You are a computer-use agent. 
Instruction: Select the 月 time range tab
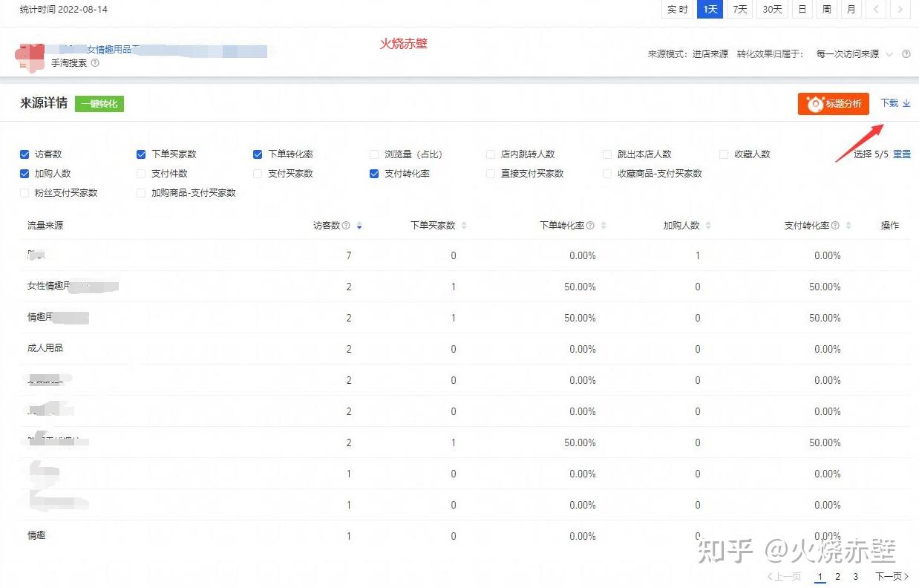point(851,10)
